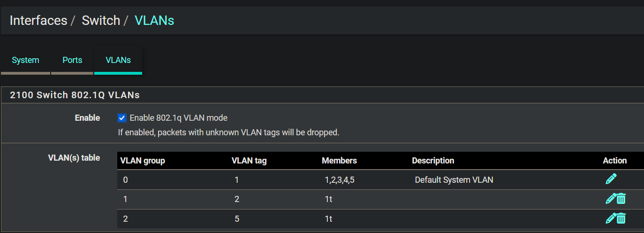
Task: Delete VLAN group 2 trash icon
Action: coord(621,218)
